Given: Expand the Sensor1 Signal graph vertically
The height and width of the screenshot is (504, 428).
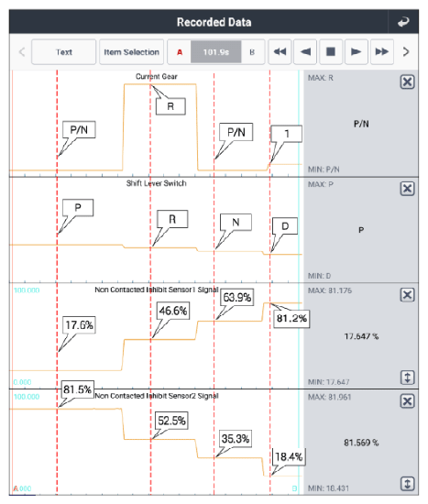Looking at the screenshot, I should coord(407,378).
